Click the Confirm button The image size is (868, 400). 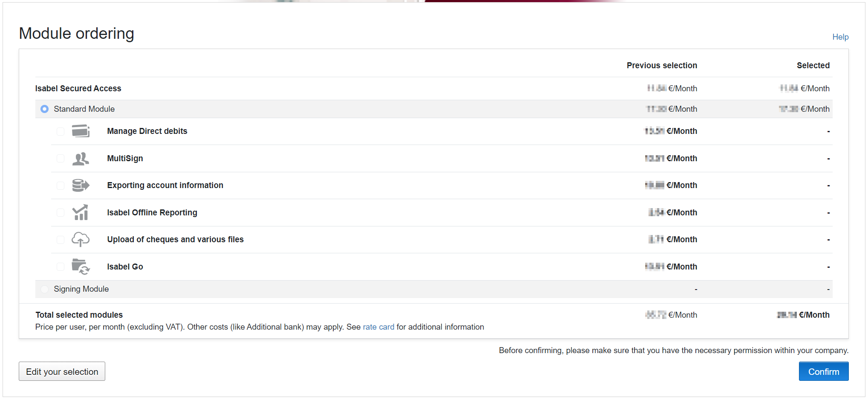click(823, 371)
